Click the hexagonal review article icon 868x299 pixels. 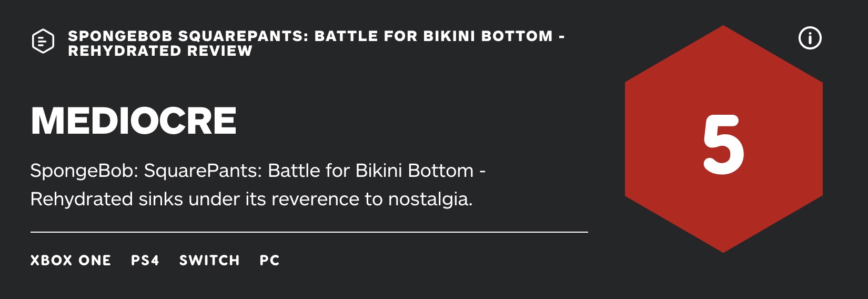43,42
